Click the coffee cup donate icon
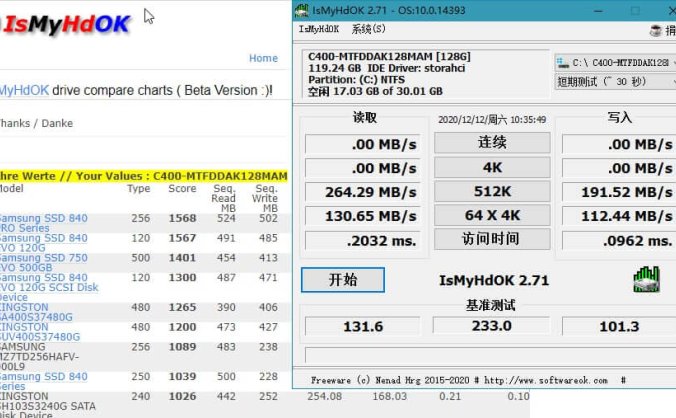Viewport: 676px width, 418px height. pos(655,31)
